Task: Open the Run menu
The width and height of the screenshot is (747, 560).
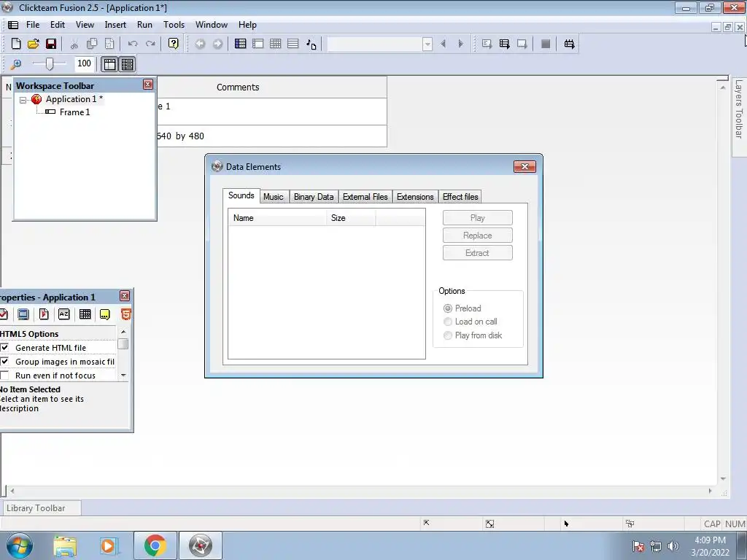Action: tap(145, 25)
